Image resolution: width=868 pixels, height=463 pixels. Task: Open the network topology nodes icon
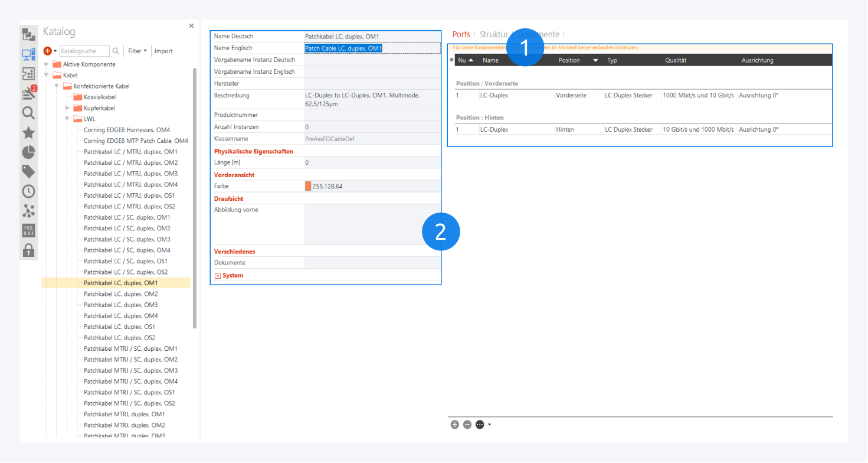28,210
